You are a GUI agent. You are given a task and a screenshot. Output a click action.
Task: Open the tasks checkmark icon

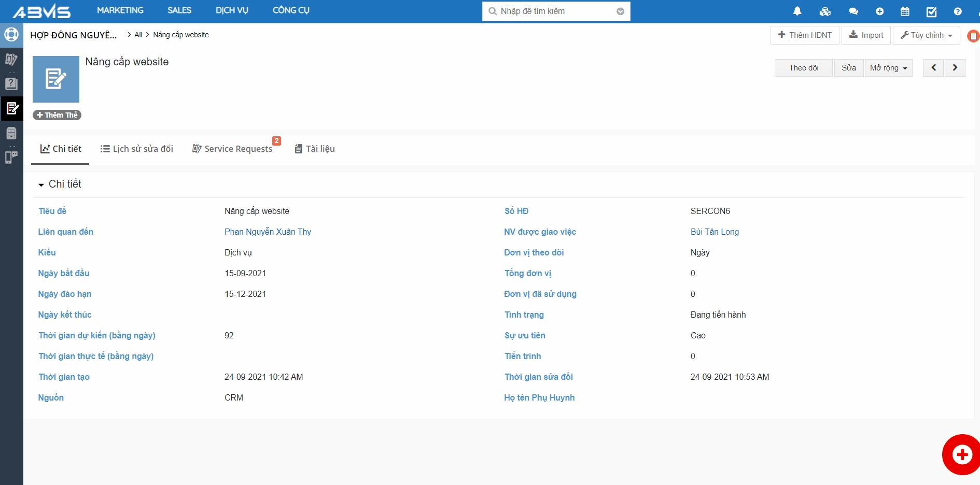click(931, 11)
